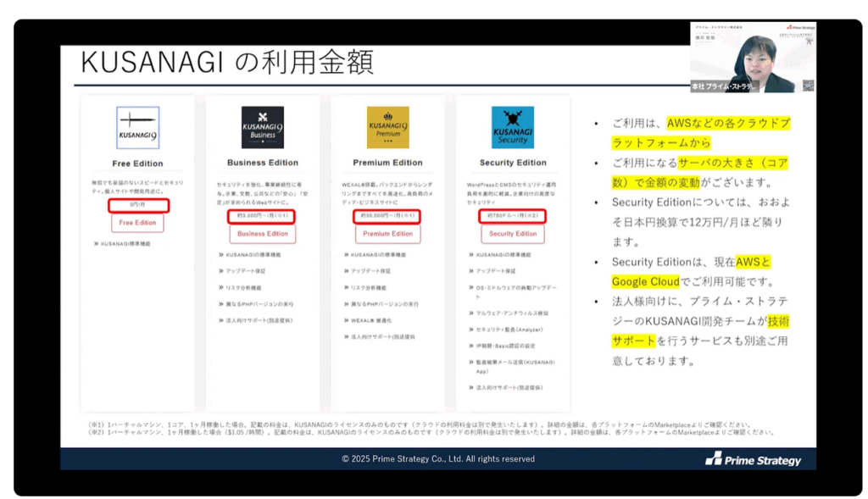
Task: Click the Premium Edition heading text
Action: (x=388, y=163)
